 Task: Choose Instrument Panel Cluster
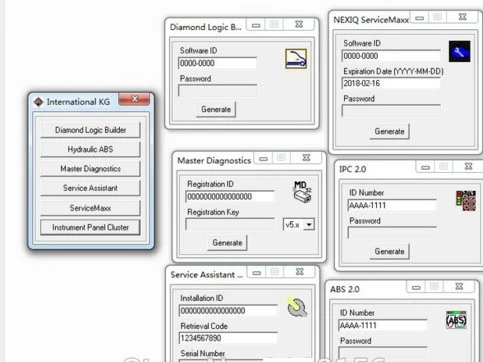(90, 227)
